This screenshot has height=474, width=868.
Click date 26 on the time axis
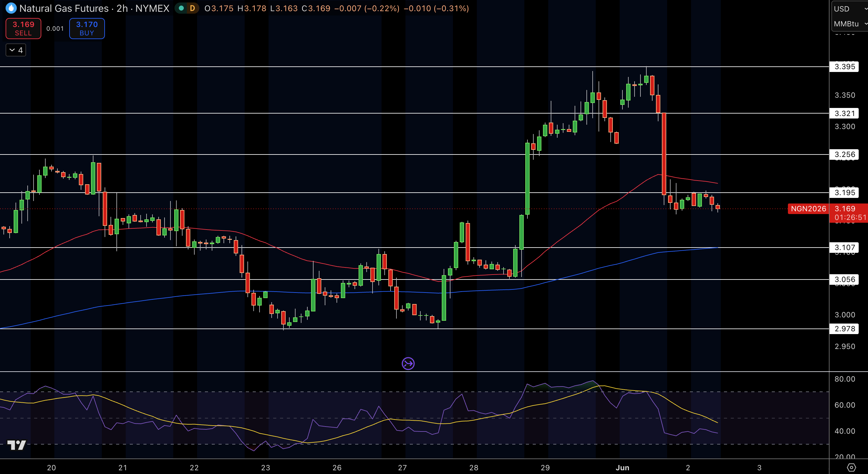[337, 467]
